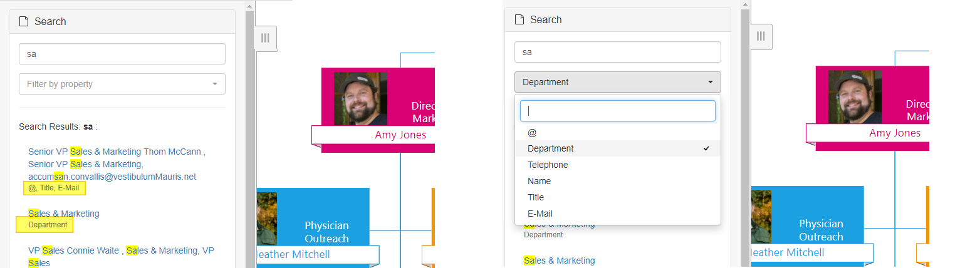This screenshot has width=980, height=268.
Task: Click the up arrow of left scrollbar
Action: tap(249, 5)
